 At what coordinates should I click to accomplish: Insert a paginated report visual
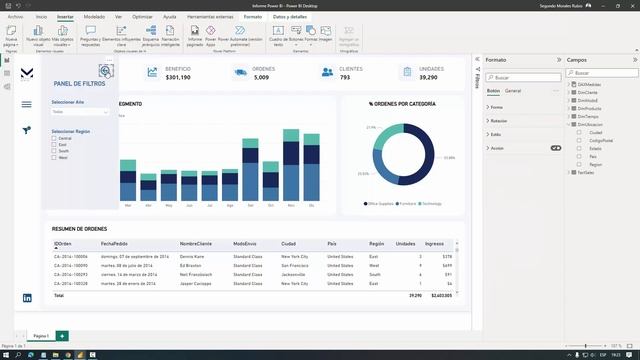195,36
